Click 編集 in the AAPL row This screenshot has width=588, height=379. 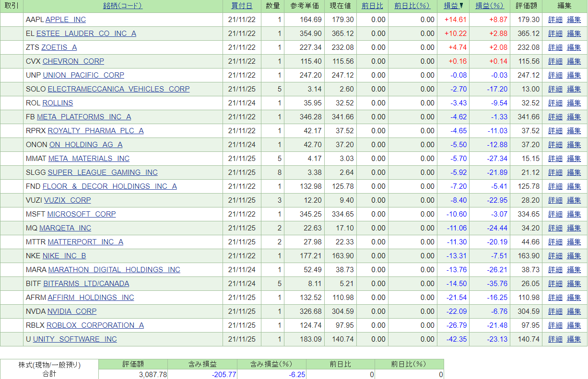click(x=574, y=20)
